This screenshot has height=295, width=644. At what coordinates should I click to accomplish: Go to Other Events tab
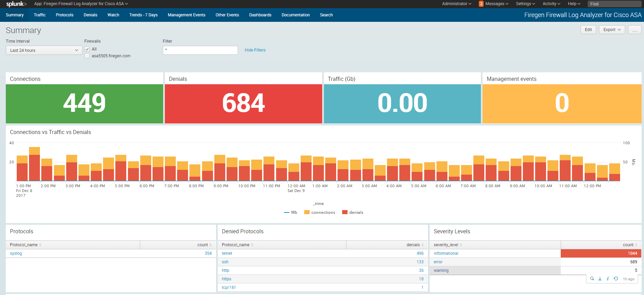[227, 15]
